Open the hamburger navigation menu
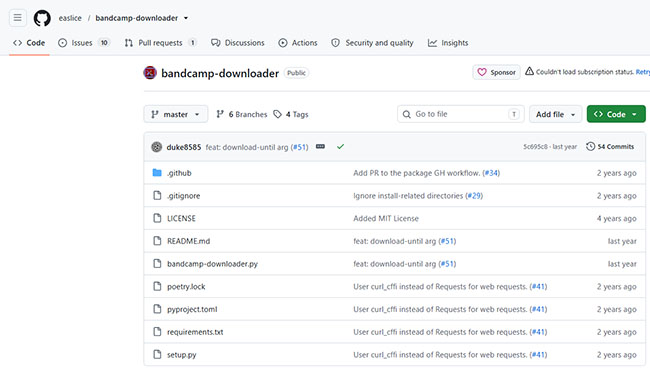The height and width of the screenshot is (370, 650). (x=17, y=18)
